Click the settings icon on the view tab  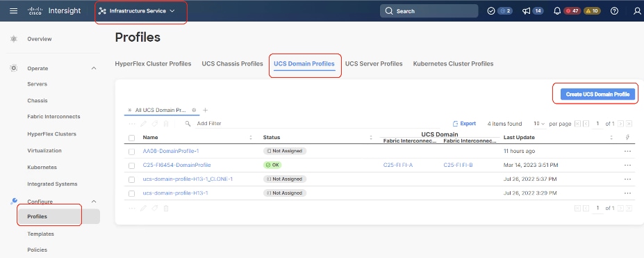click(x=195, y=110)
